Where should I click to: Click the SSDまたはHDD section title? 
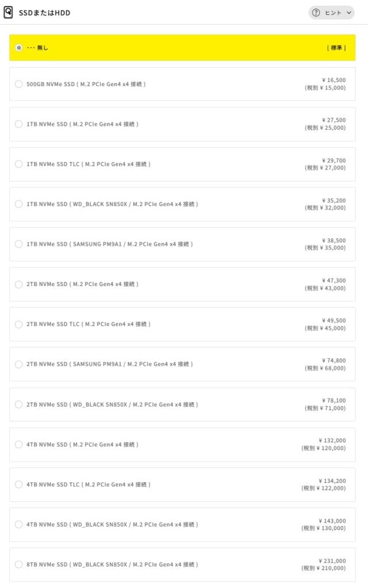tap(44, 13)
